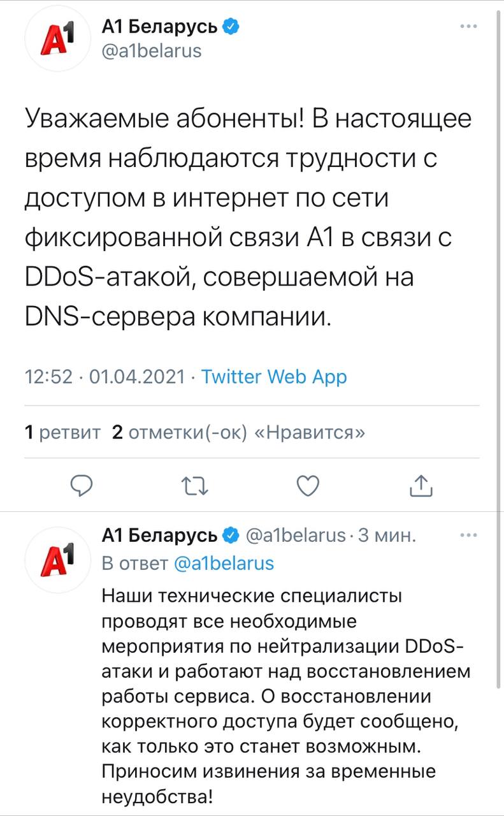
Task: Tap the share upload icon
Action: click(421, 486)
